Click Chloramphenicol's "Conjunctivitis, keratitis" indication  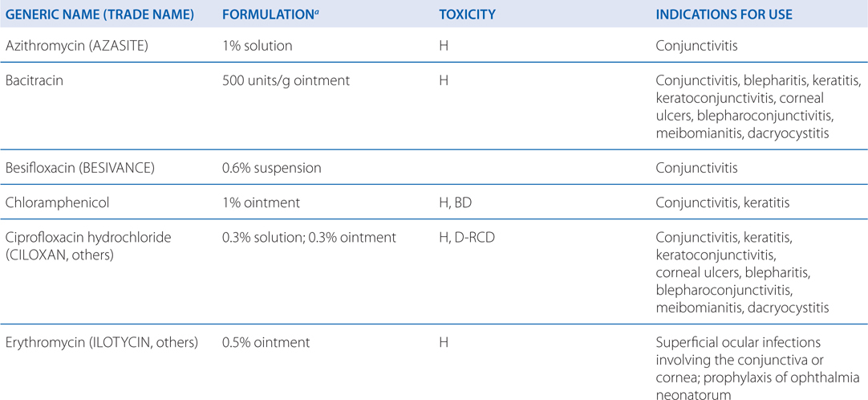[x=722, y=203]
